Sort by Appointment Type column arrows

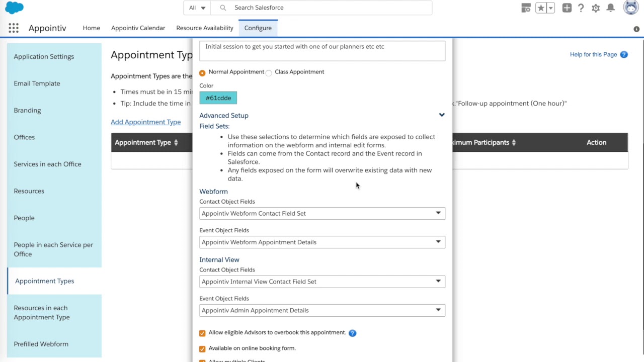tap(176, 143)
